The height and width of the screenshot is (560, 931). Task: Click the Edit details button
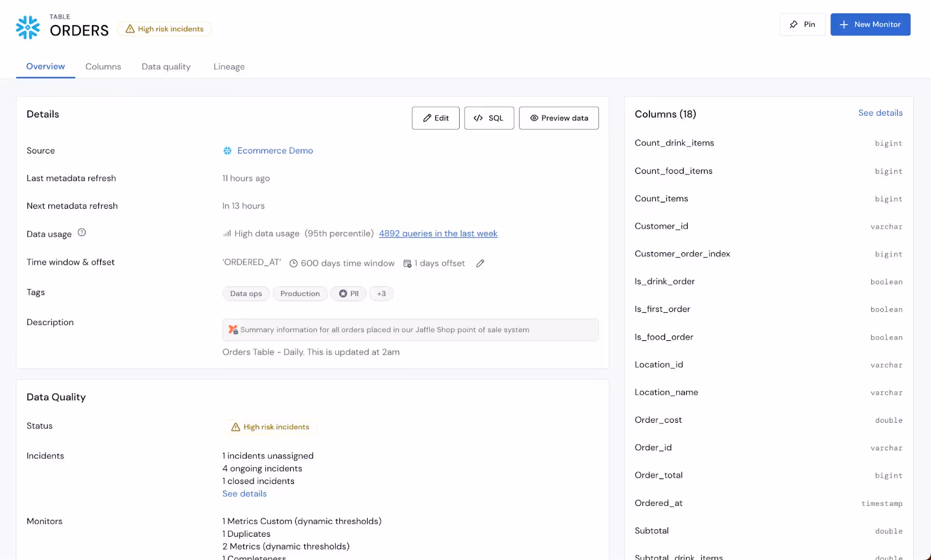(436, 118)
